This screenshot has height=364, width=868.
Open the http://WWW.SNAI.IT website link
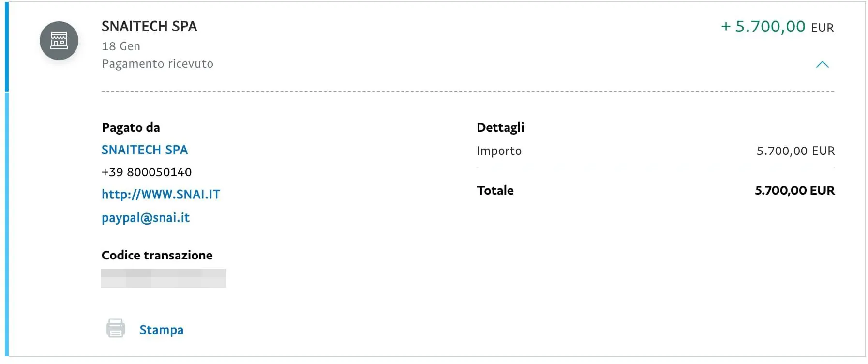click(161, 194)
